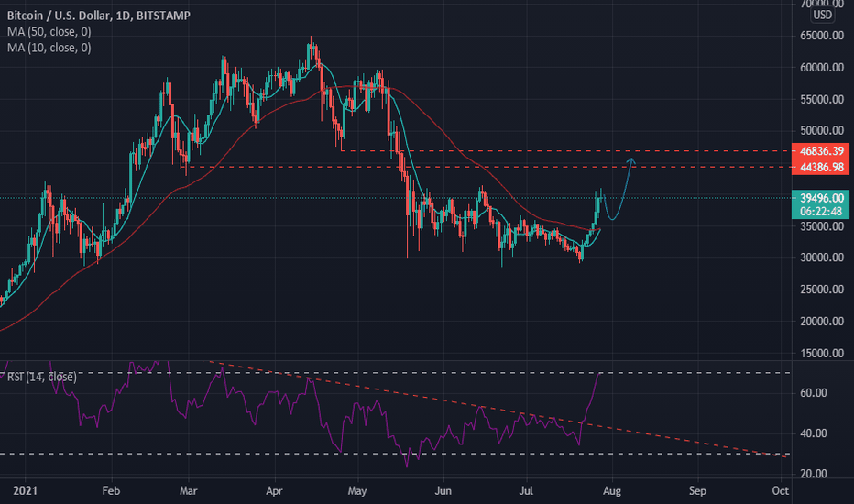Viewport: 854px width, 504px height.
Task: Click the 15000.00 price axis label
Action: click(x=822, y=353)
